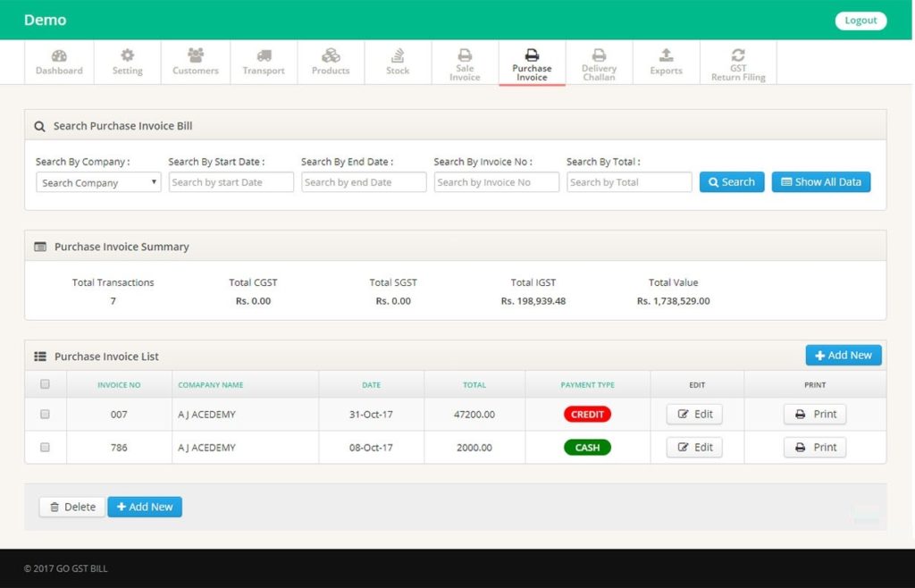
Task: Open the Dashboard section icon
Action: pos(58,55)
